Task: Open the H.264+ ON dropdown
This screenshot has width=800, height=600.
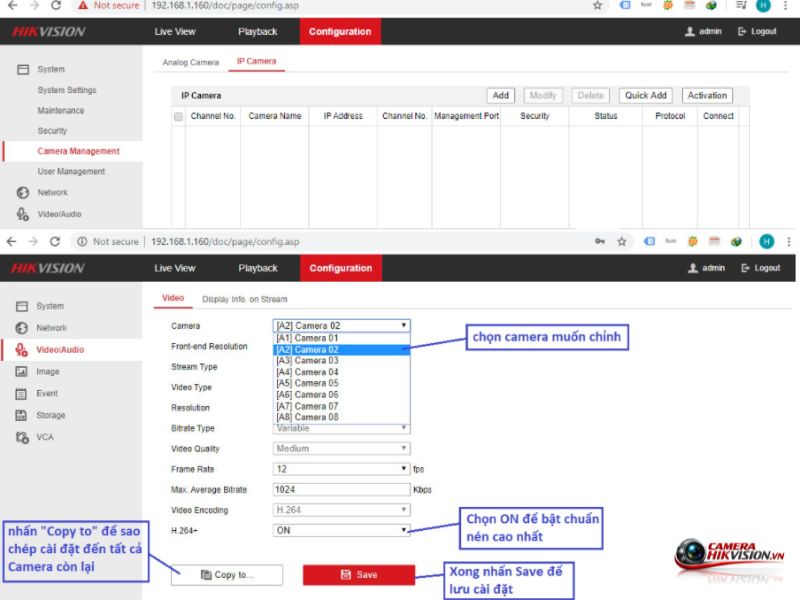Action: (x=341, y=530)
